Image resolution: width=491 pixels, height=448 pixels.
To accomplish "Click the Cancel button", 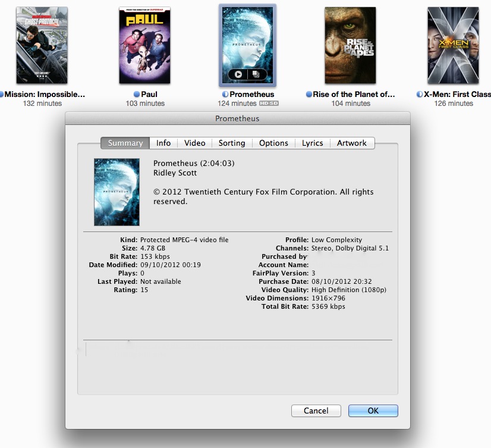I will 316,411.
